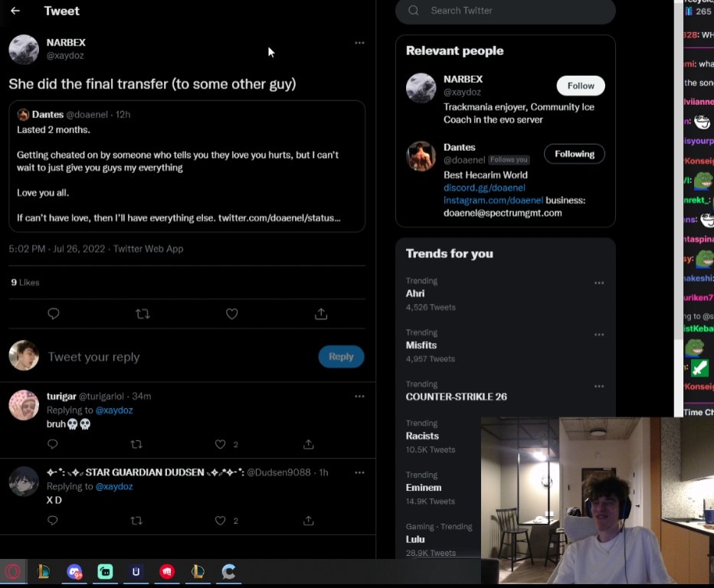The image size is (714, 588).
Task: Reply to DUDSEN's X D comment
Action: pos(52,520)
